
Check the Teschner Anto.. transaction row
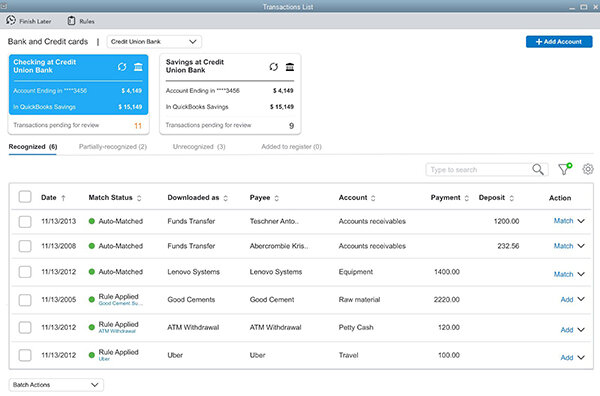tap(25, 221)
